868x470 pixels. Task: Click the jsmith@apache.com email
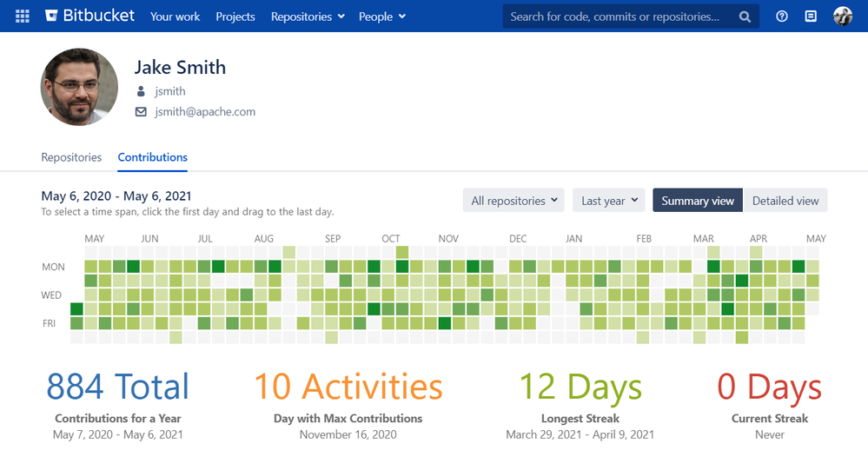pyautogui.click(x=205, y=112)
